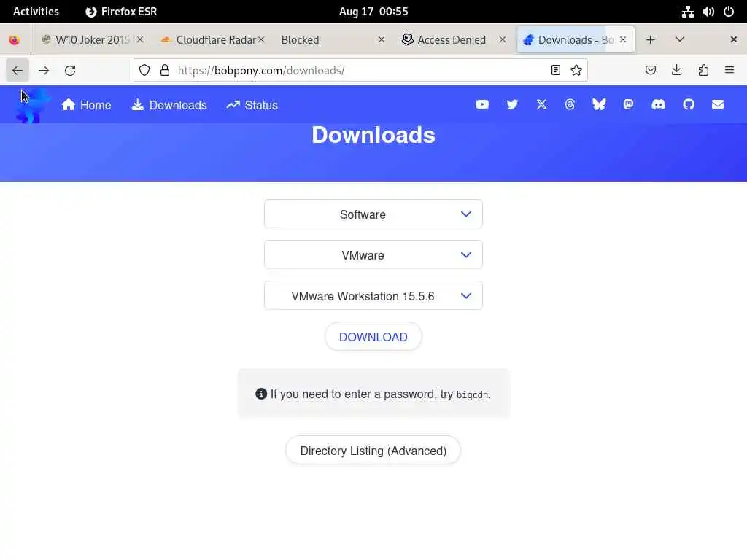
Task: Open the Pocket save icon
Action: (x=650, y=71)
